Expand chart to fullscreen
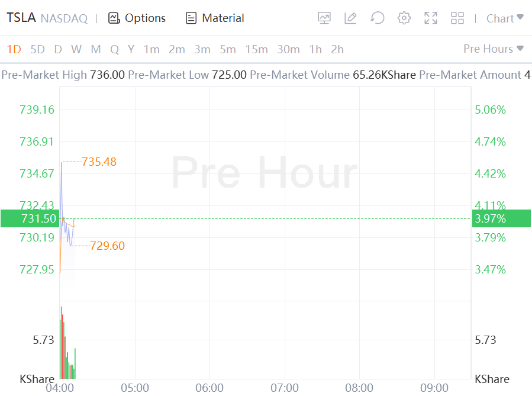Screen dimensions: 532x396 click(x=431, y=18)
